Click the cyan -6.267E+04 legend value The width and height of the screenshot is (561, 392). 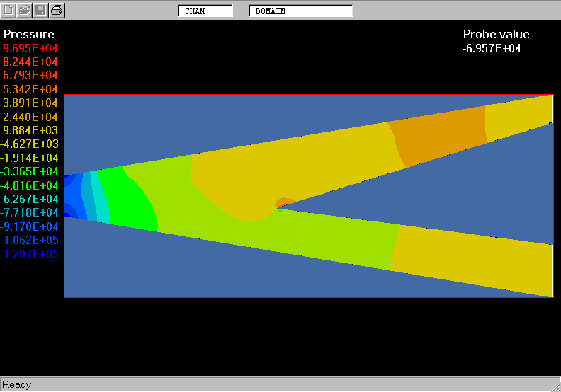30,199
